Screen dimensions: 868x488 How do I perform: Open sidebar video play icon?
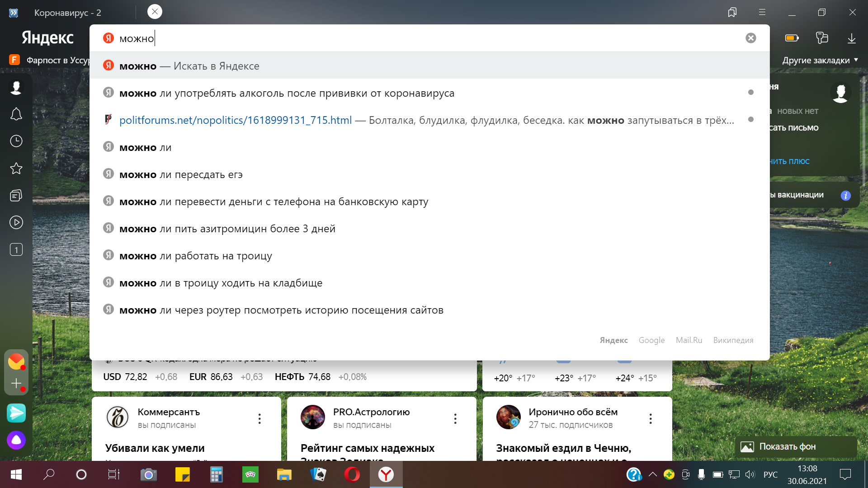pos(16,222)
